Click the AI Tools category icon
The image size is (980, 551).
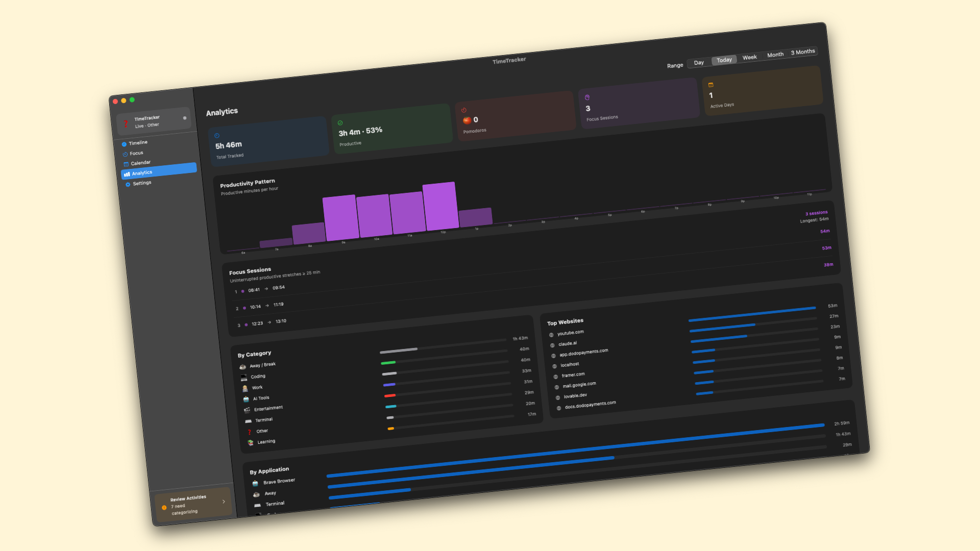pyautogui.click(x=246, y=399)
